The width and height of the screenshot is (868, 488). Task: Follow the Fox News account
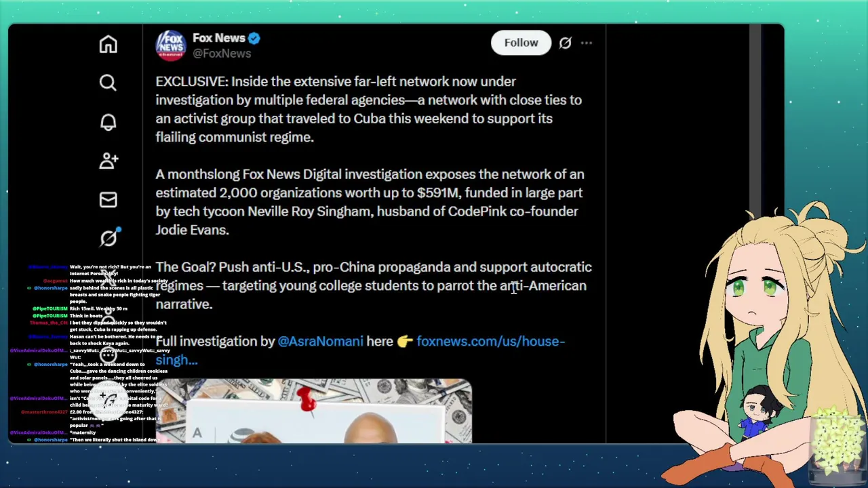pyautogui.click(x=521, y=43)
